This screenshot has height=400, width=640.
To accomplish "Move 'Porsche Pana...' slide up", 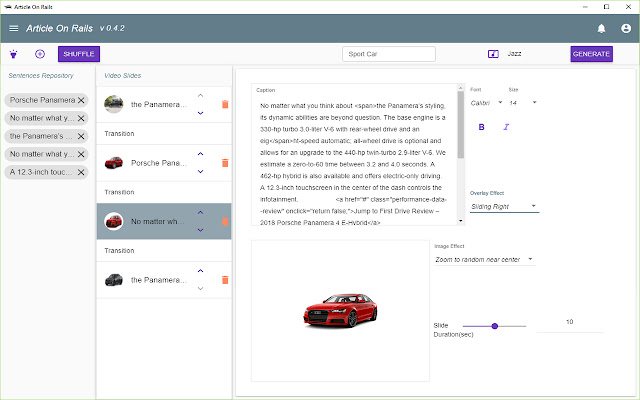I will coord(200,154).
